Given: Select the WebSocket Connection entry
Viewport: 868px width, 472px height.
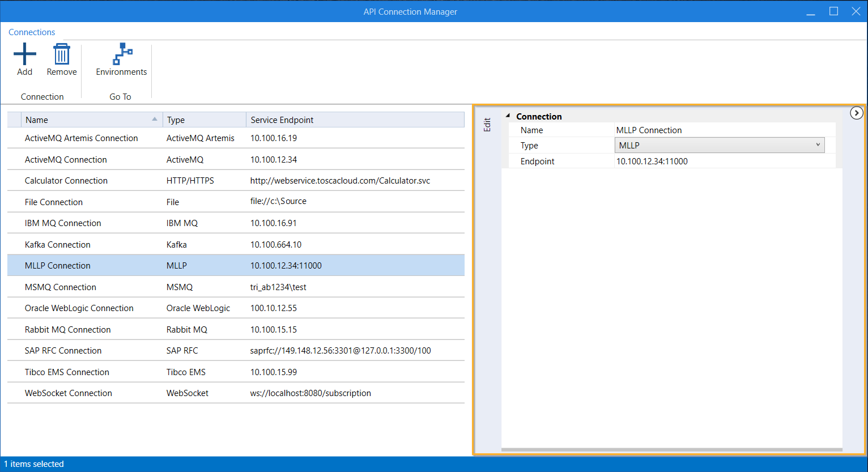Looking at the screenshot, I should tap(69, 393).
